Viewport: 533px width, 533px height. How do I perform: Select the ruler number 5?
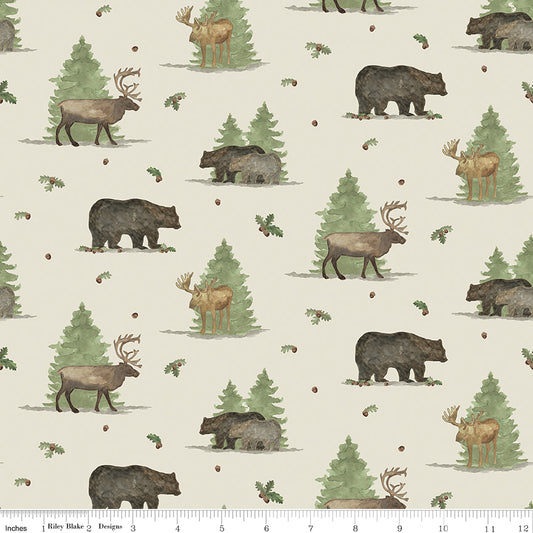(222, 529)
